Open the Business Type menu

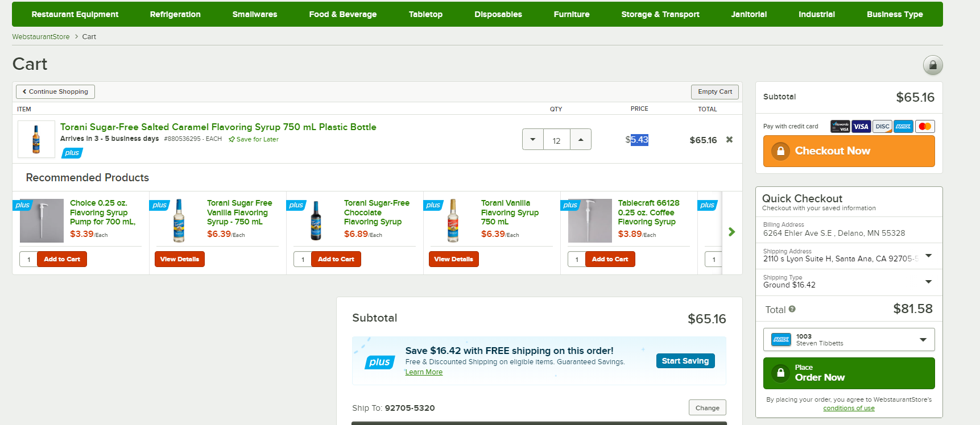(895, 14)
